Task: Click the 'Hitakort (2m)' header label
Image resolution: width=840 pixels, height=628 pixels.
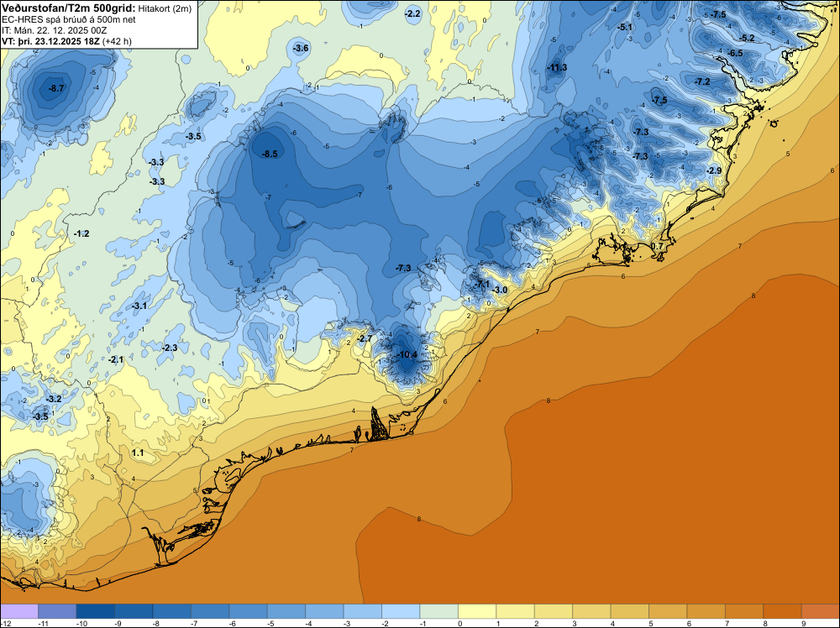Action: click(x=165, y=8)
